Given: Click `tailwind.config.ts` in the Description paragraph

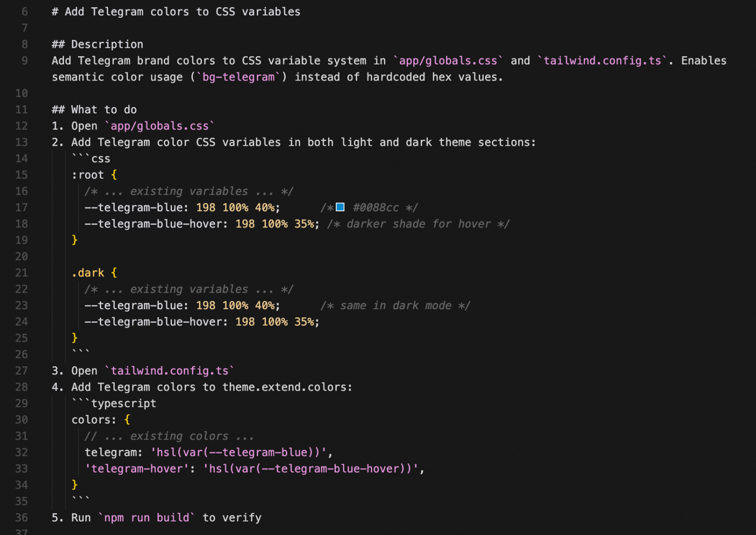Looking at the screenshot, I should tap(602, 61).
